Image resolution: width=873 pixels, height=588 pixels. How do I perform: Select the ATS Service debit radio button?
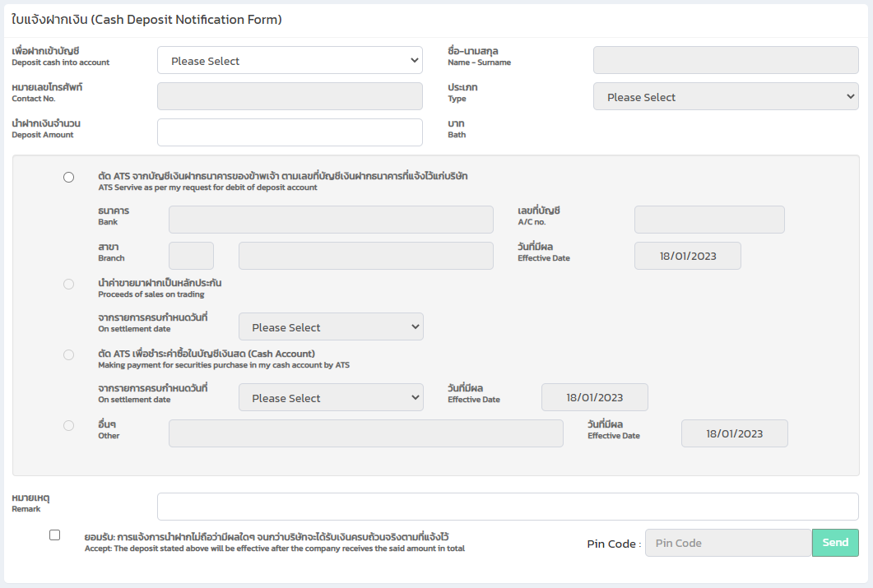[68, 177]
